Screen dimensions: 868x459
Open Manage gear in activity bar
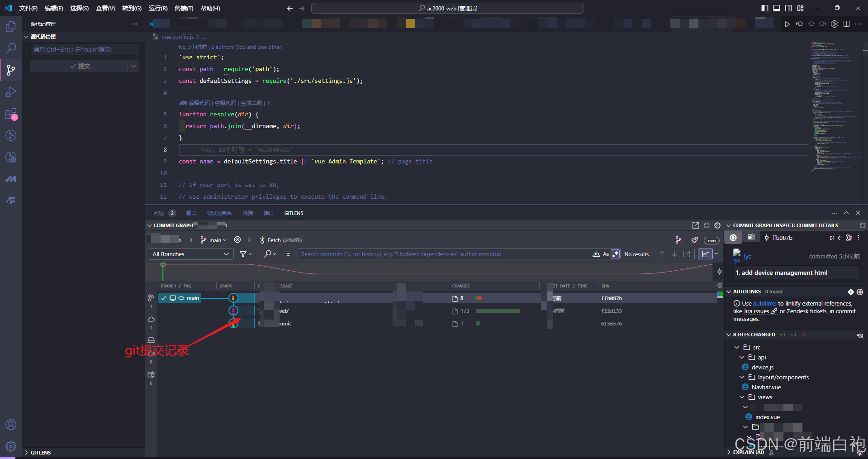point(11,446)
